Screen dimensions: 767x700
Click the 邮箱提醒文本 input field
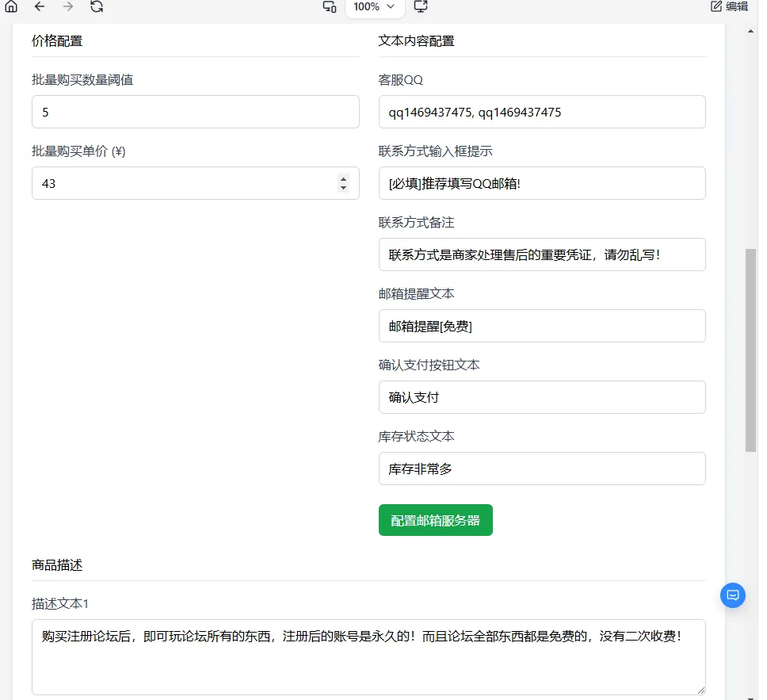pos(542,326)
